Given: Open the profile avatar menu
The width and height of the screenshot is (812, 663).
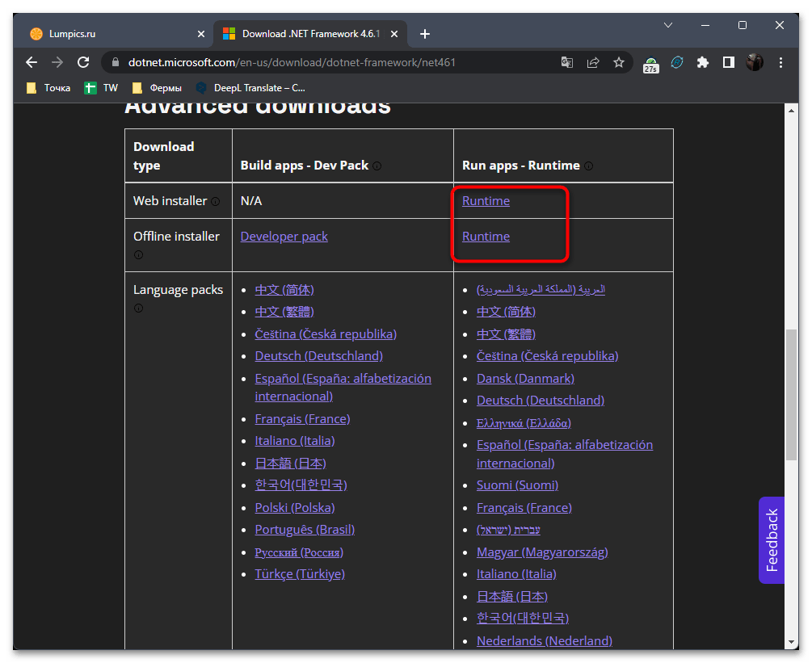Looking at the screenshot, I should point(755,63).
